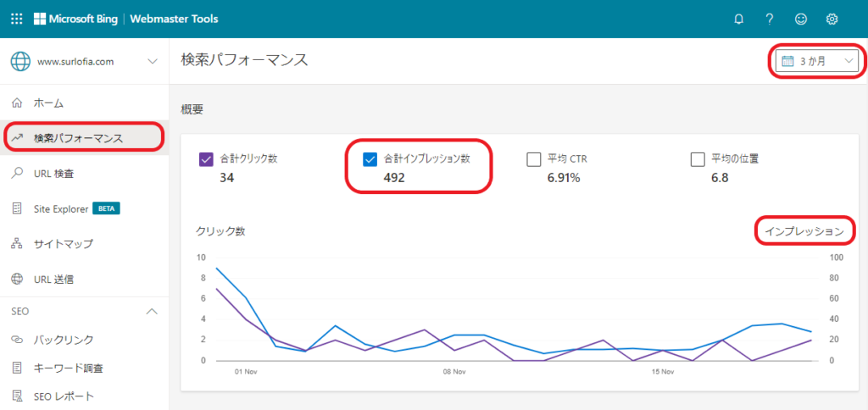The width and height of the screenshot is (868, 410).
Task: Click the SEO レポート icon
Action: (x=17, y=396)
